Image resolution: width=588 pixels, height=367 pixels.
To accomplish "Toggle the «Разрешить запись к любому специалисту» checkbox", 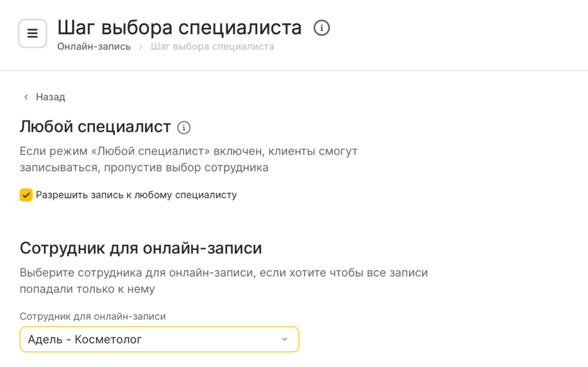I will click(x=26, y=195).
